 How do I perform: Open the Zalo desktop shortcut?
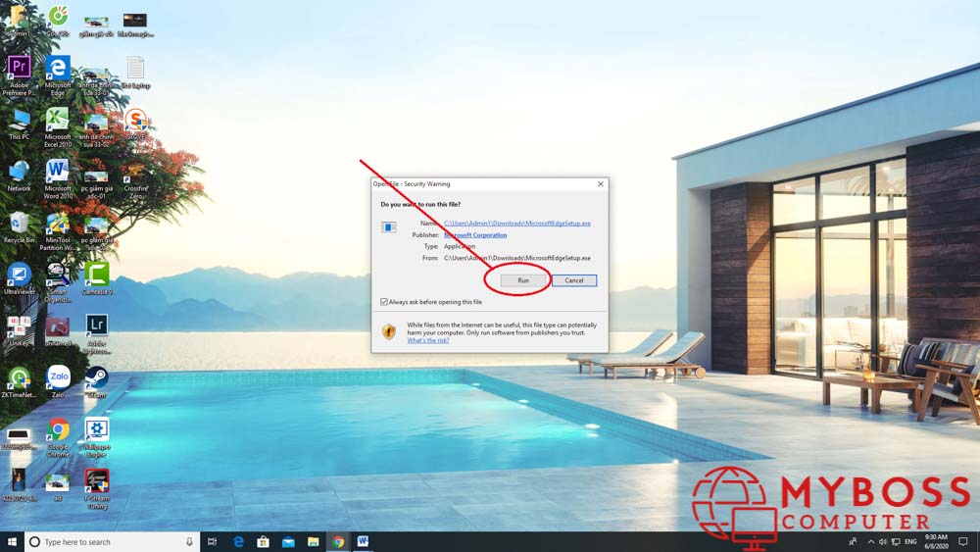pyautogui.click(x=58, y=377)
